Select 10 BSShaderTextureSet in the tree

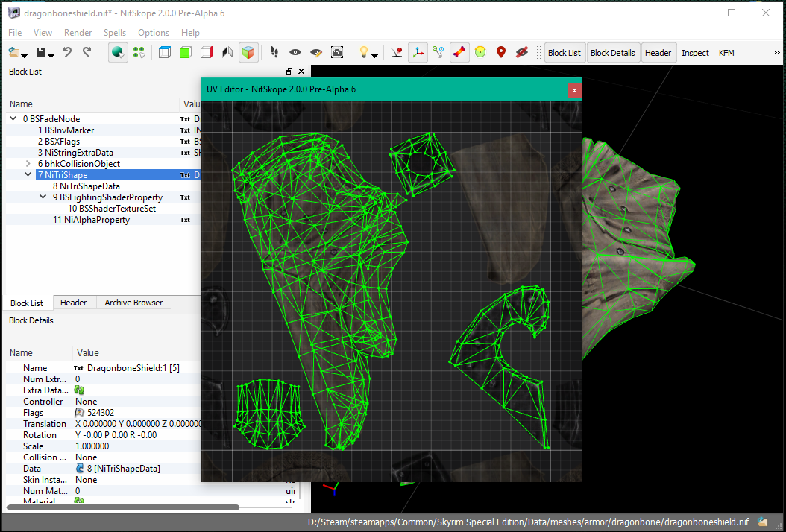point(111,209)
